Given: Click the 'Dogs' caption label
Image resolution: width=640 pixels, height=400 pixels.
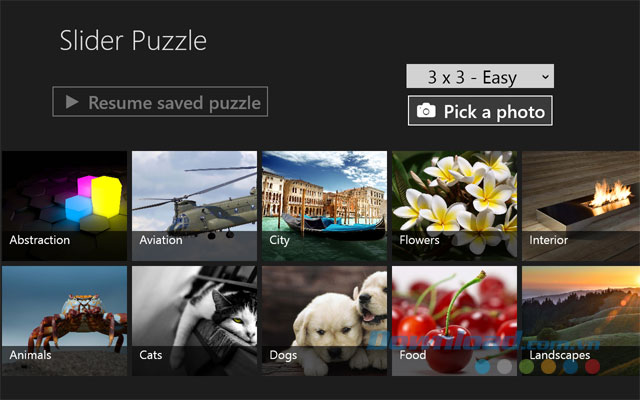Looking at the screenshot, I should tap(283, 355).
